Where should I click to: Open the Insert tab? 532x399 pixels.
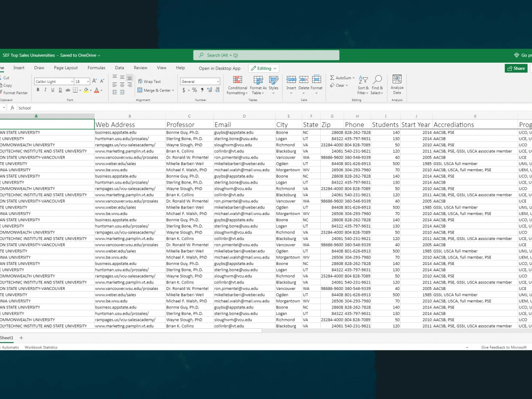point(19,68)
